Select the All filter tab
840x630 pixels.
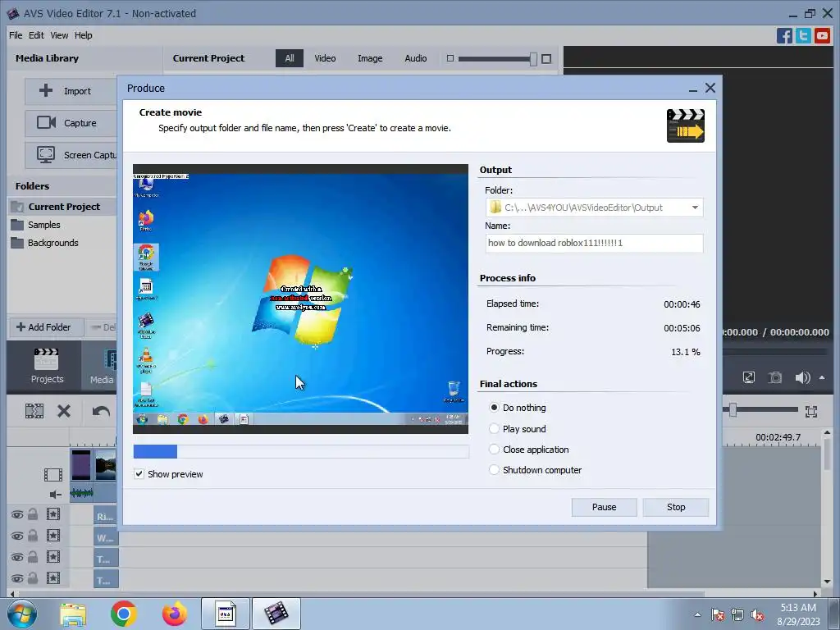[290, 58]
